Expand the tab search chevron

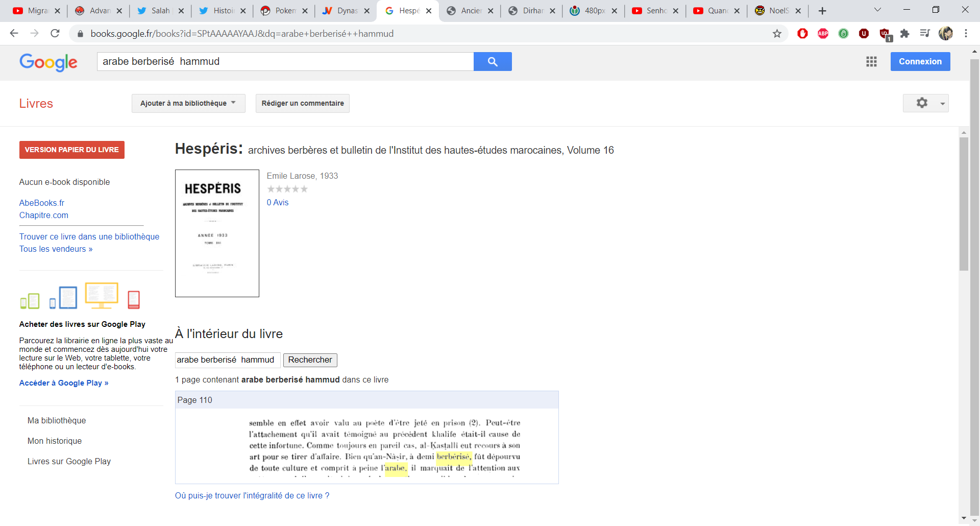(877, 10)
